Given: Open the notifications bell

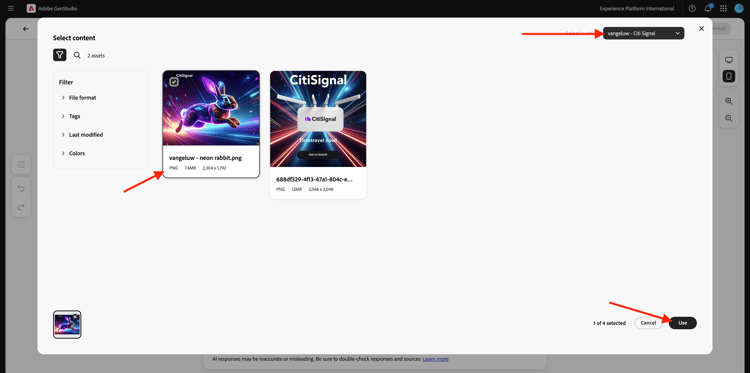Looking at the screenshot, I should click(x=707, y=8).
